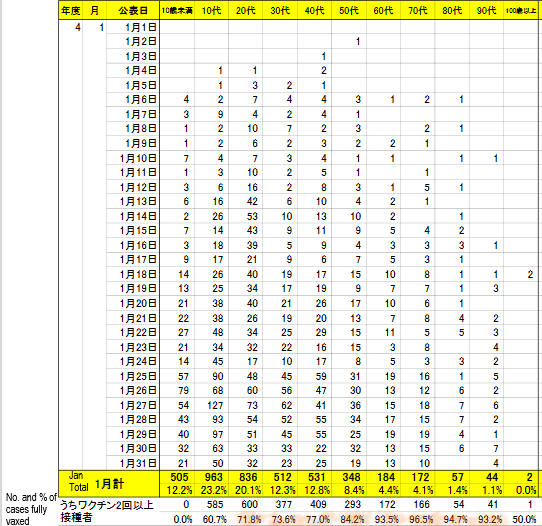542x526 pixels.
Task: Click the date cell 1月10日
Action: (133, 158)
